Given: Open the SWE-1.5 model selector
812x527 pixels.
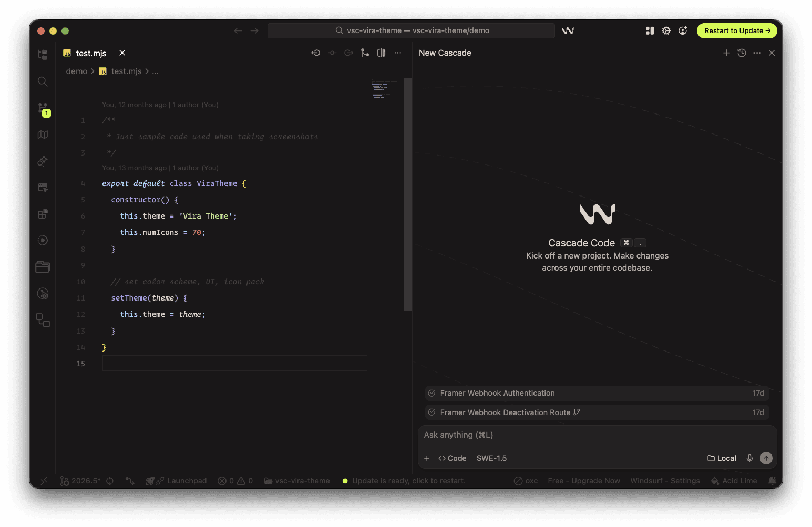Looking at the screenshot, I should 491,458.
